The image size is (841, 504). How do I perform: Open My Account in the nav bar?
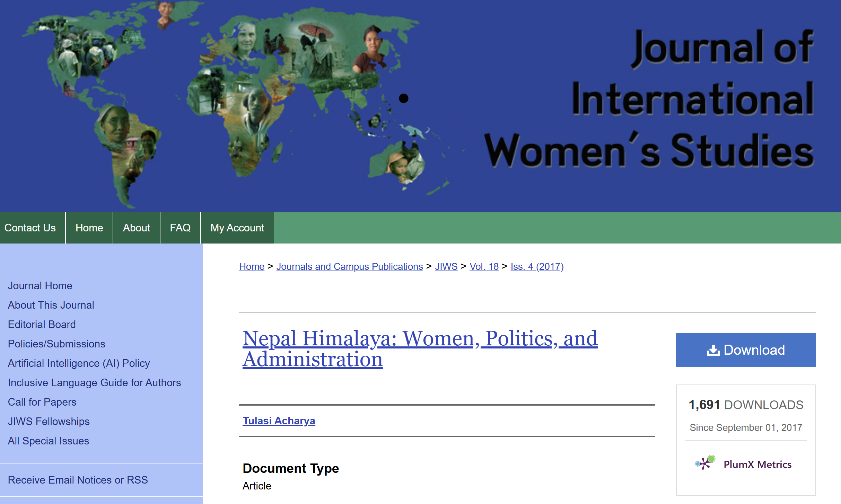(237, 228)
